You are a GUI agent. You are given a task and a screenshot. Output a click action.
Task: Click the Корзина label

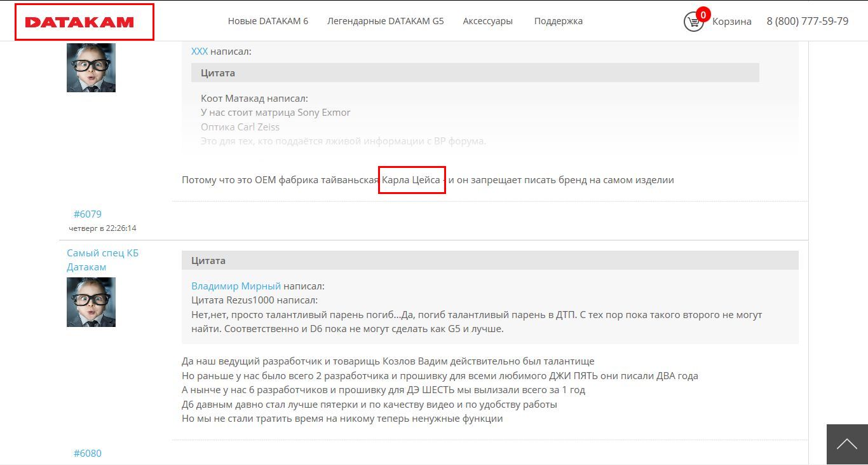(731, 22)
